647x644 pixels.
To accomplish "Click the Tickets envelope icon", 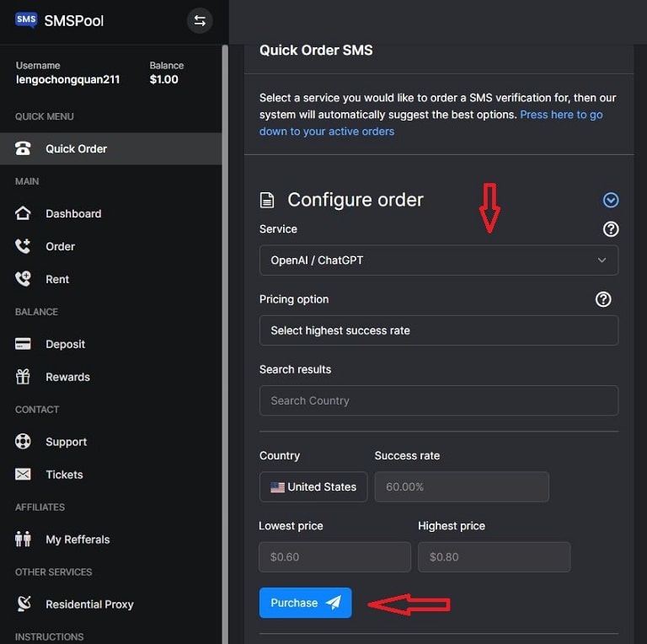I will tap(24, 475).
